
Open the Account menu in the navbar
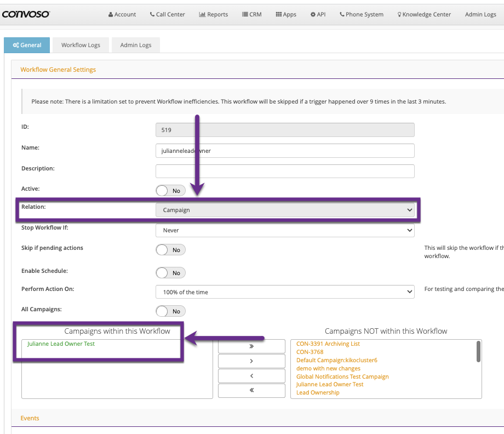click(122, 14)
